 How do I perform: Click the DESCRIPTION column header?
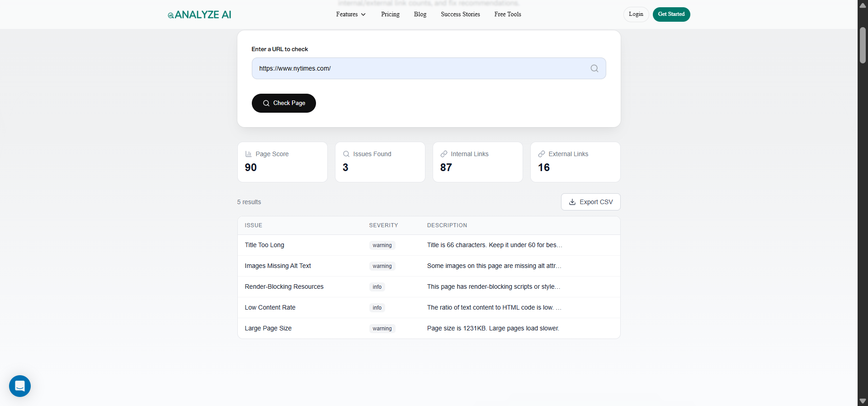point(447,225)
